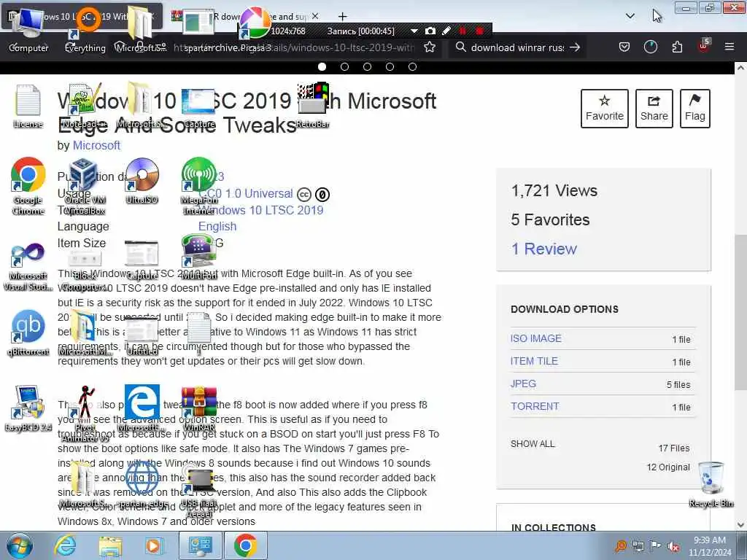The width and height of the screenshot is (747, 560).
Task: Submit the search with arrow button
Action: [x=575, y=47]
